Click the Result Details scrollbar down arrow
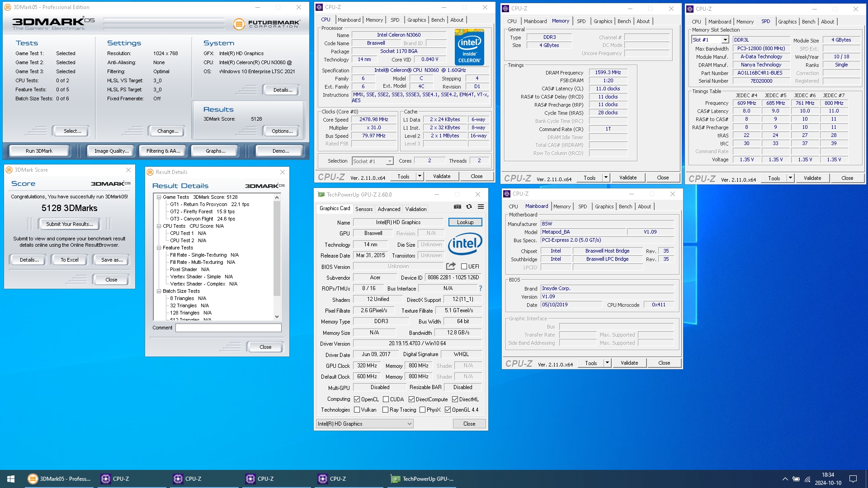The width and height of the screenshot is (868, 488). pos(277,317)
